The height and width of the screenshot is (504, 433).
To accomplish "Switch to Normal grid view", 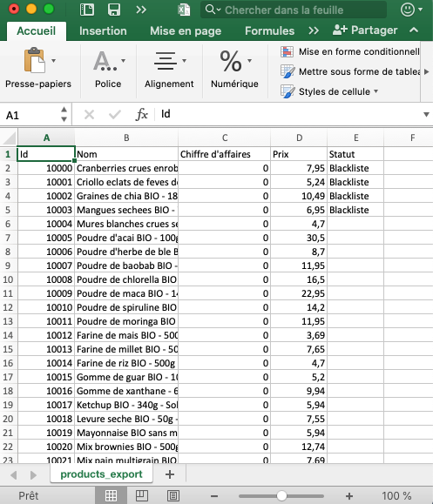I will tap(111, 495).
